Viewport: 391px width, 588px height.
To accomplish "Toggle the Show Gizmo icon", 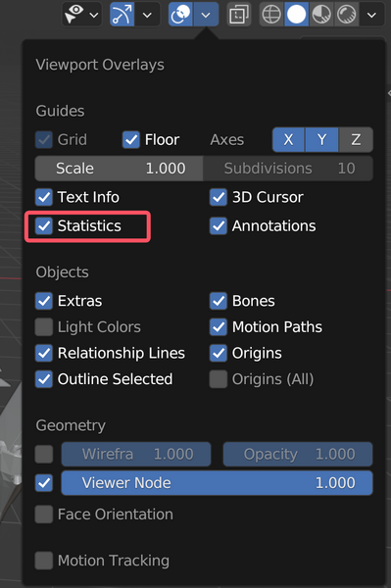I will tap(122, 15).
